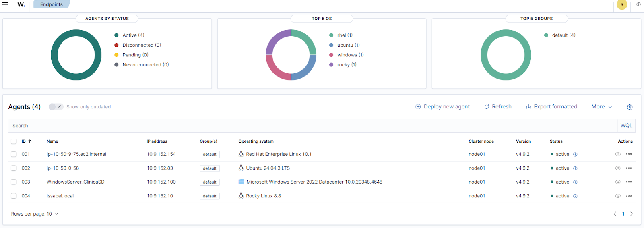
Task: Sort by Name column header
Action: tap(52, 141)
